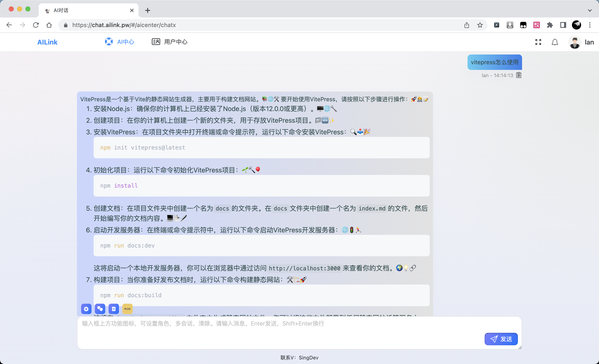The image size is (599, 364).
Task: Share this page from address bar
Action: (467, 25)
